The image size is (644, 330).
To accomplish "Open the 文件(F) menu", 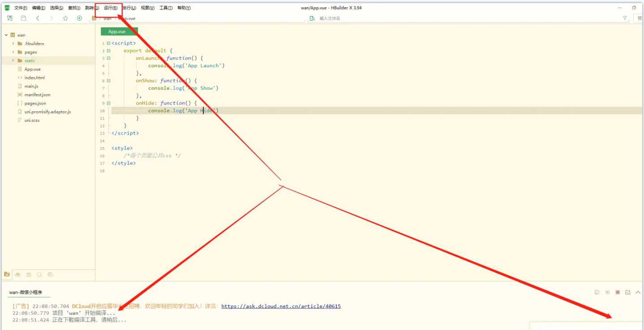I will coord(21,8).
